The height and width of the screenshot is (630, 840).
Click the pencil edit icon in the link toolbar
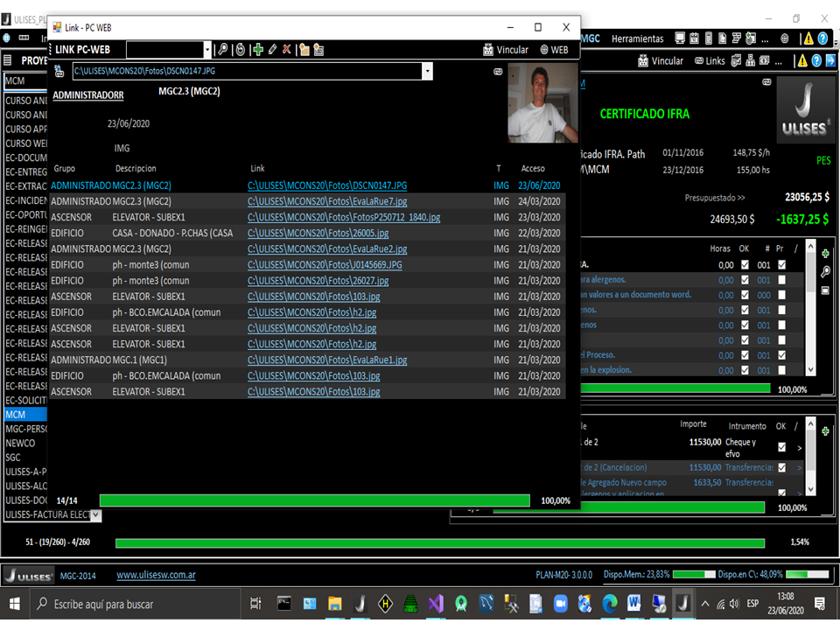[x=272, y=50]
